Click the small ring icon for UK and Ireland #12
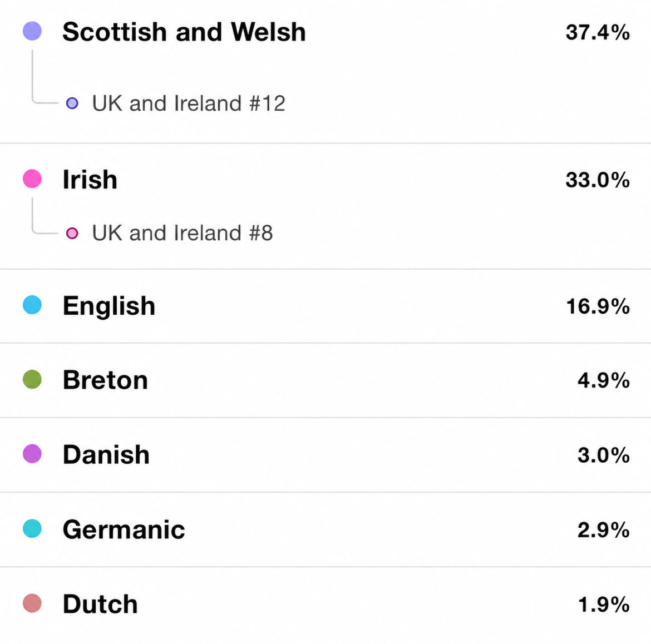The image size is (651, 644). click(x=72, y=103)
